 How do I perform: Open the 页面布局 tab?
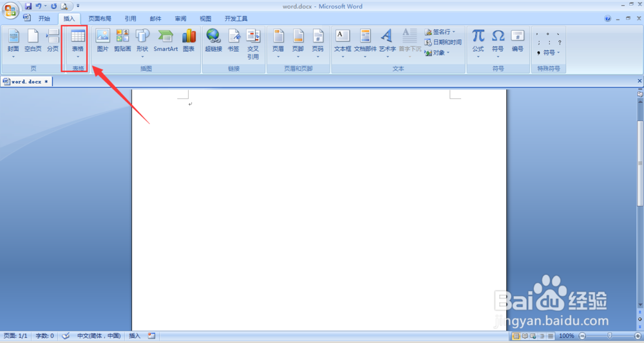click(100, 19)
